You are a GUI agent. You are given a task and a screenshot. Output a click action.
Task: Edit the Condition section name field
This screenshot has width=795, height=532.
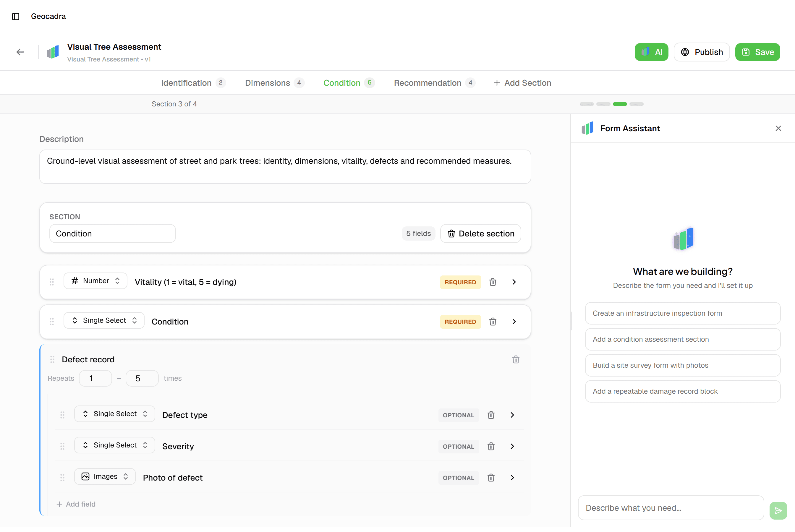point(112,233)
